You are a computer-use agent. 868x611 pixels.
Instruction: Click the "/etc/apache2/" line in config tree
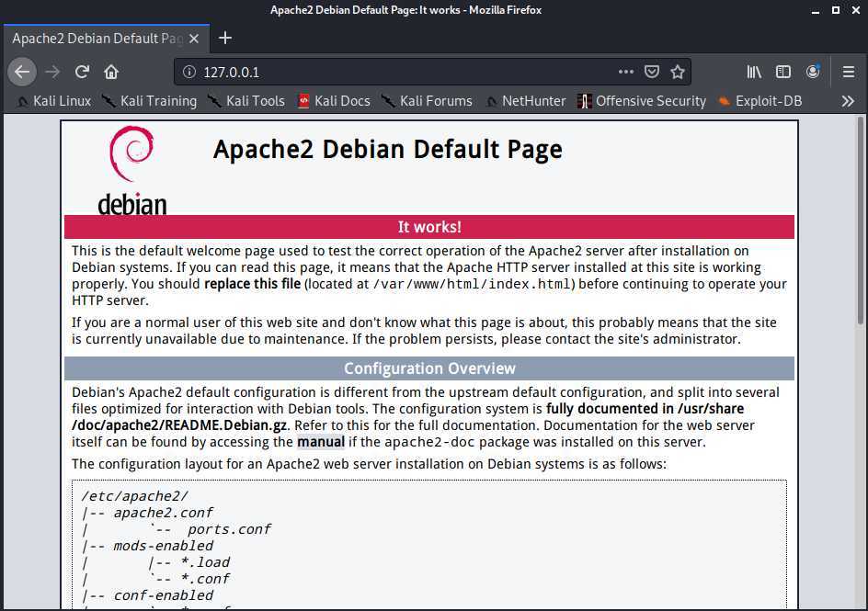134,496
